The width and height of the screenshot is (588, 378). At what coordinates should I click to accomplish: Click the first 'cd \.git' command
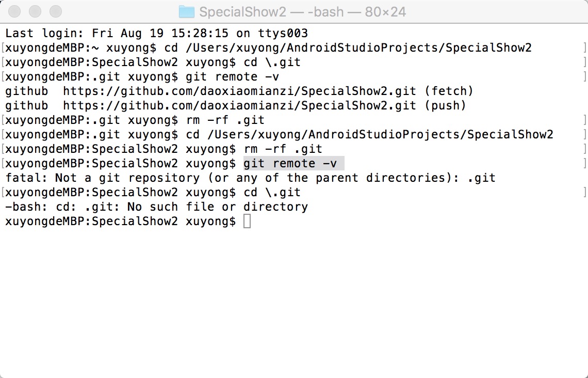pos(272,62)
